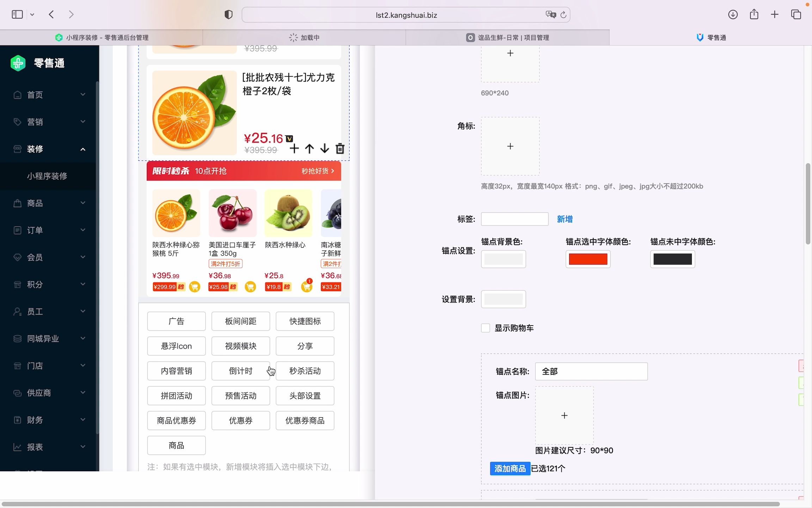Toggle the Safari sidebar icon
The width and height of the screenshot is (812, 508).
[x=17, y=14]
